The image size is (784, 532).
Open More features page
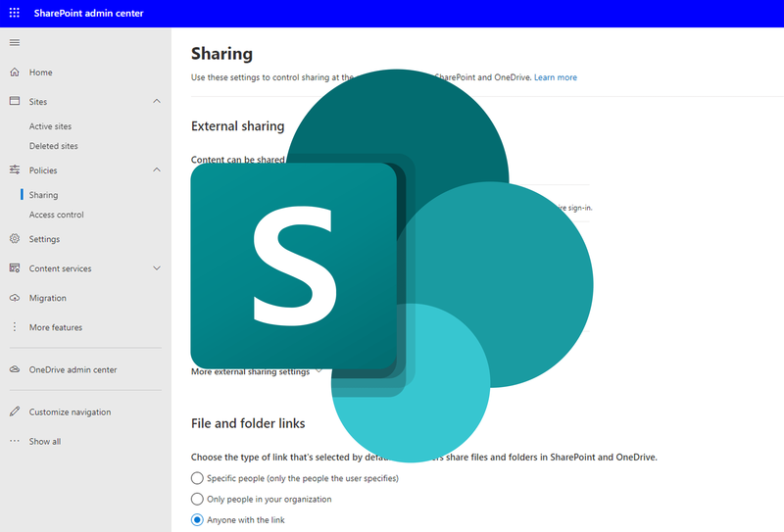pos(56,327)
